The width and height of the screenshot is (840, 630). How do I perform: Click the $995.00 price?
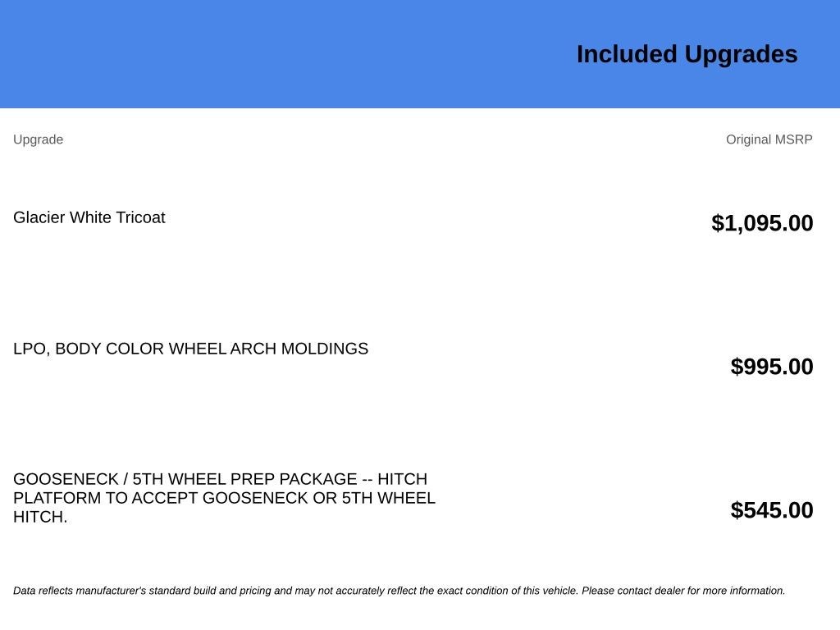771,367
